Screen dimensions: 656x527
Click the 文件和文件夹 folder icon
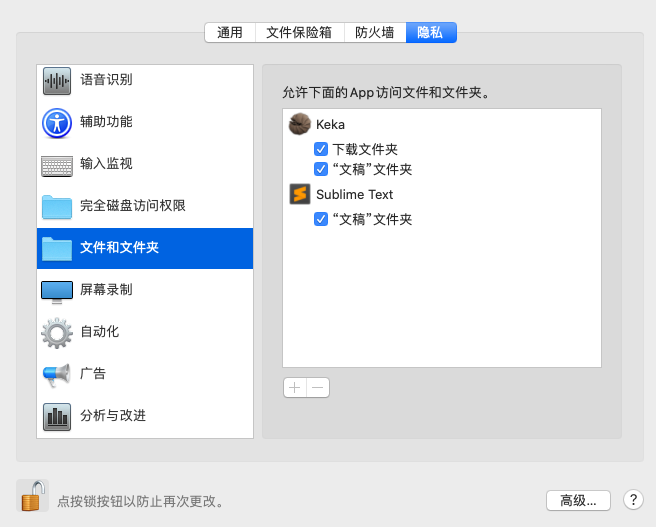[57, 249]
